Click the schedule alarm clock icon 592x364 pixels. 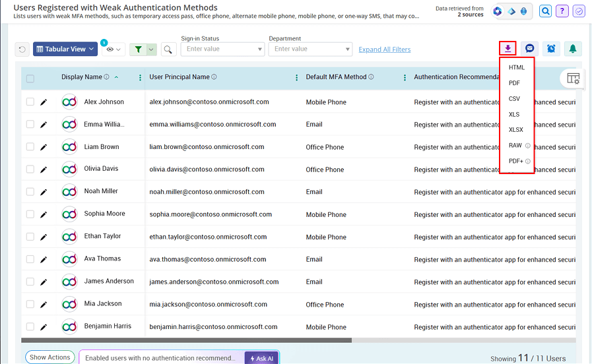tap(551, 49)
